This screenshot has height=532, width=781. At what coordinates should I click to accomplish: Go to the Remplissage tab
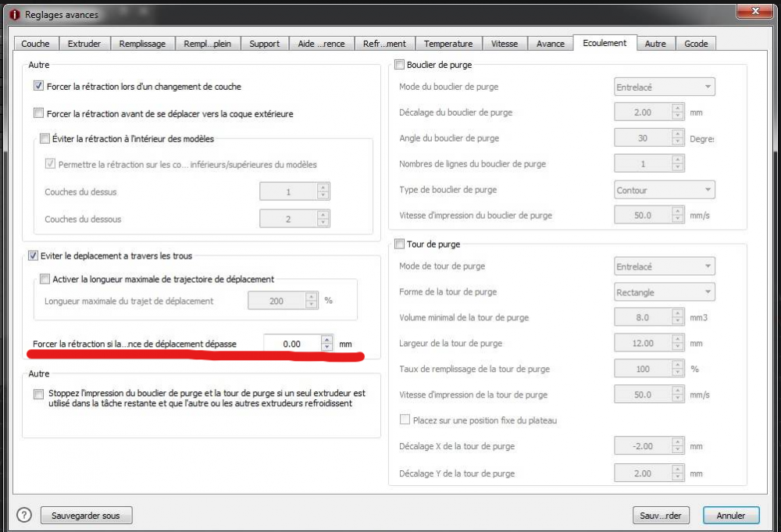tap(142, 43)
